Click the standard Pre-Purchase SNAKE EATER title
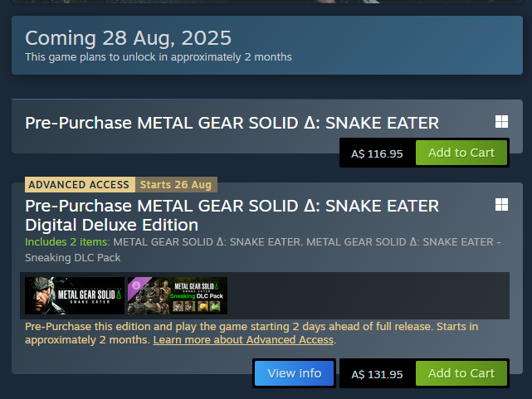This screenshot has height=399, width=532. [232, 123]
